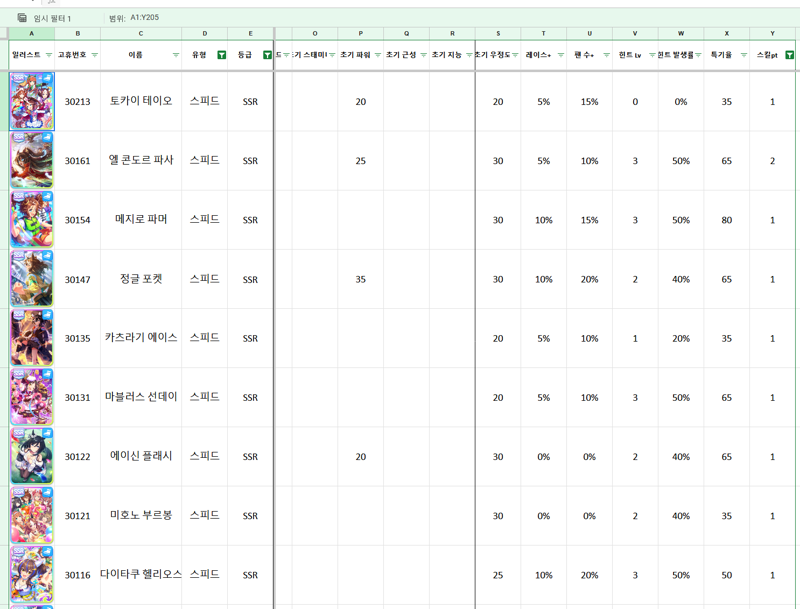This screenshot has height=609, width=800.
Task: Open 일러스트 column filter dropdown
Action: (x=49, y=55)
